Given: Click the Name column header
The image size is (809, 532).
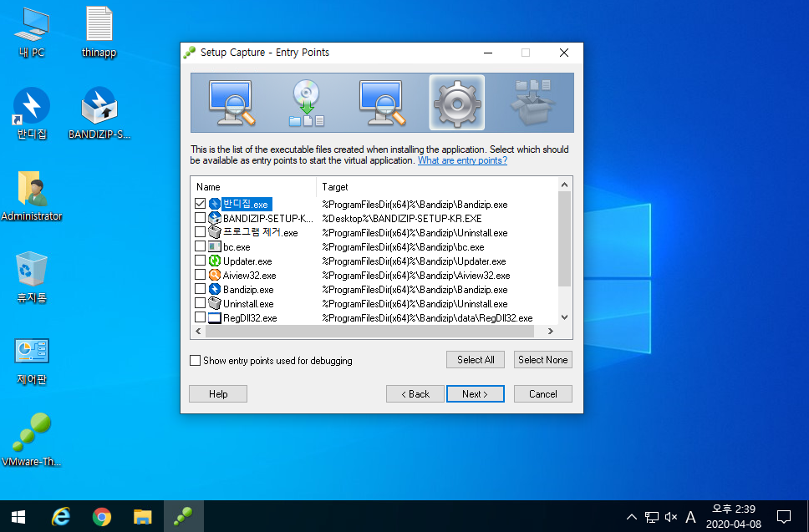Looking at the screenshot, I should [253, 186].
